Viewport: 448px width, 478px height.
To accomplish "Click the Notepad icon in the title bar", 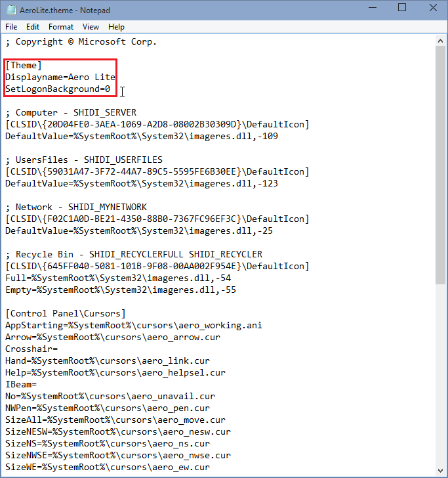I will [11, 10].
